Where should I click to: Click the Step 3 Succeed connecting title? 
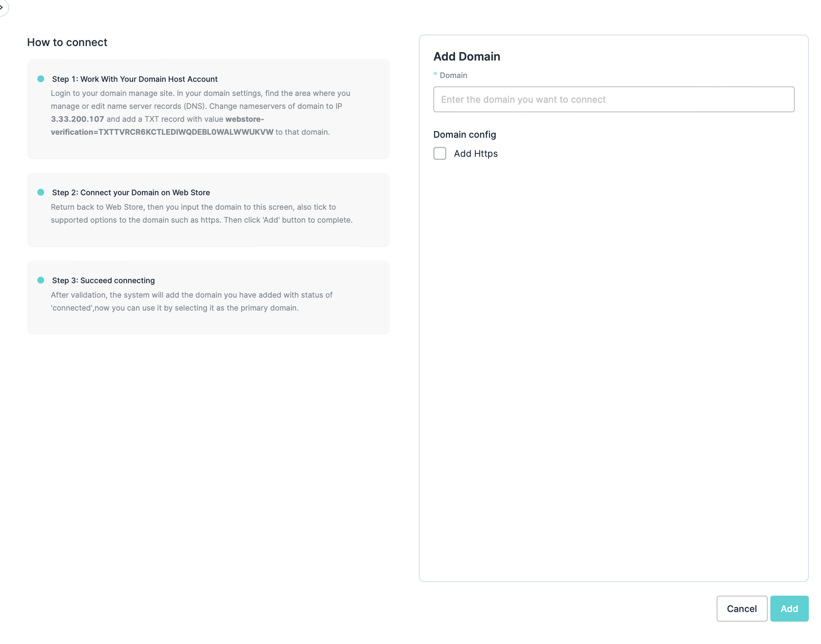[x=104, y=281]
